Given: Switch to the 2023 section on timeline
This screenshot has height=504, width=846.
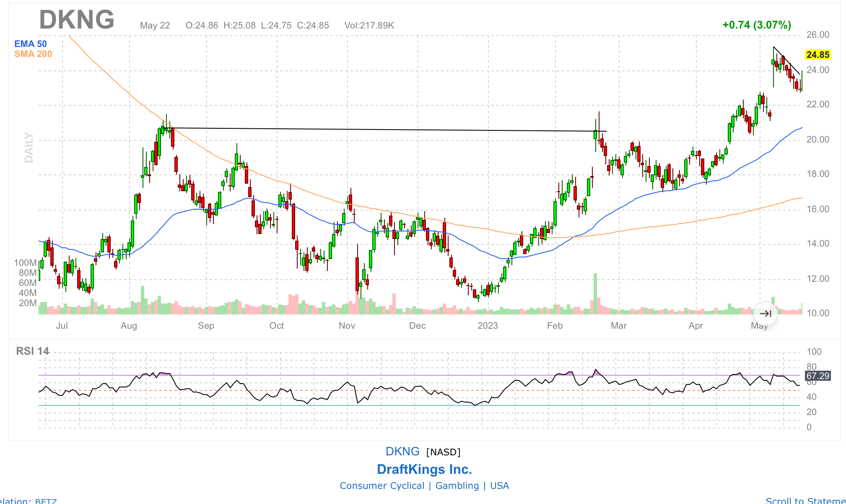Looking at the screenshot, I should (488, 325).
